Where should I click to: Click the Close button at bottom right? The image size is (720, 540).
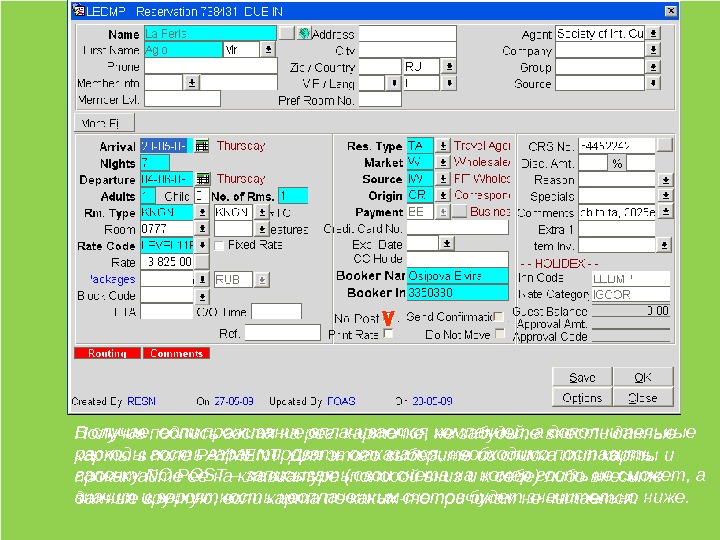[643, 398]
